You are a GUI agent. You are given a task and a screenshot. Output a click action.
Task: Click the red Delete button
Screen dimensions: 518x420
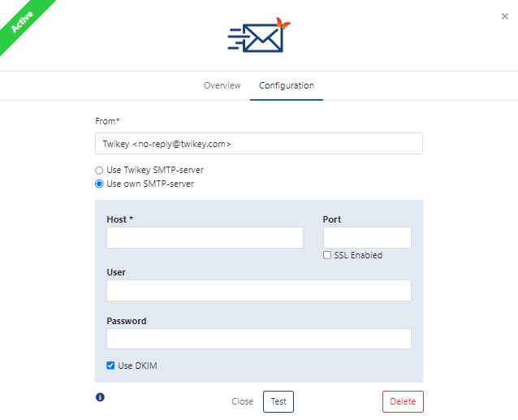coord(403,401)
